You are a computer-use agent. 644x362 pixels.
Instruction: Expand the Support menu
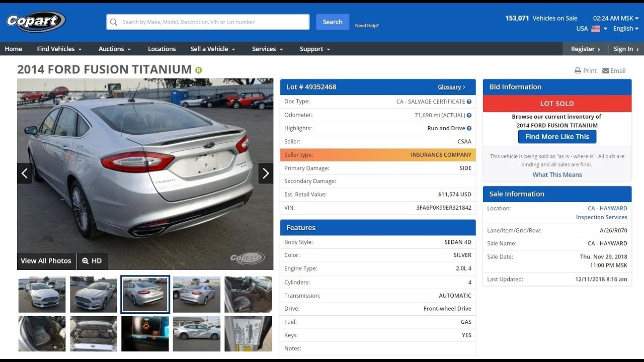pos(315,49)
